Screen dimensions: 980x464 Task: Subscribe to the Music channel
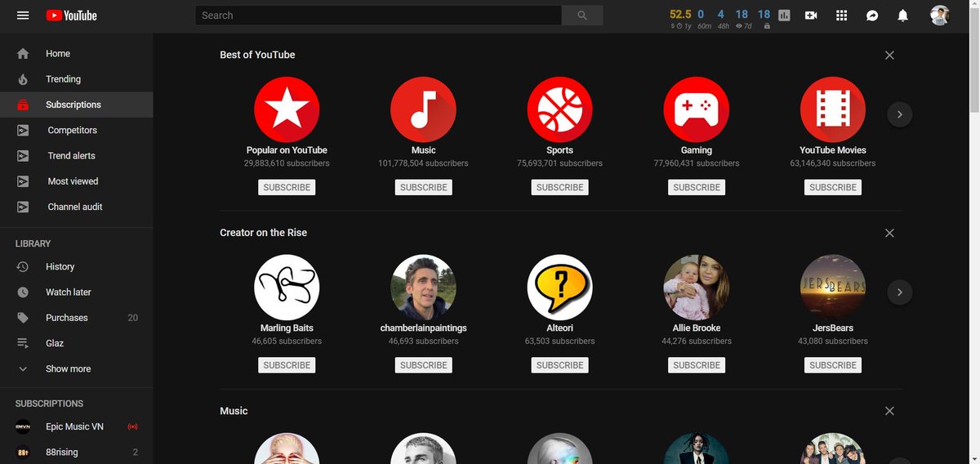[x=423, y=187]
